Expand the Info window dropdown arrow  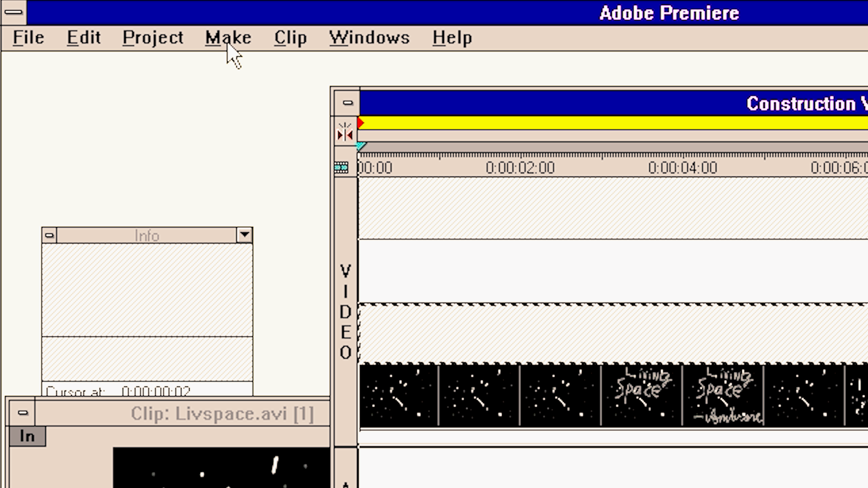click(245, 235)
